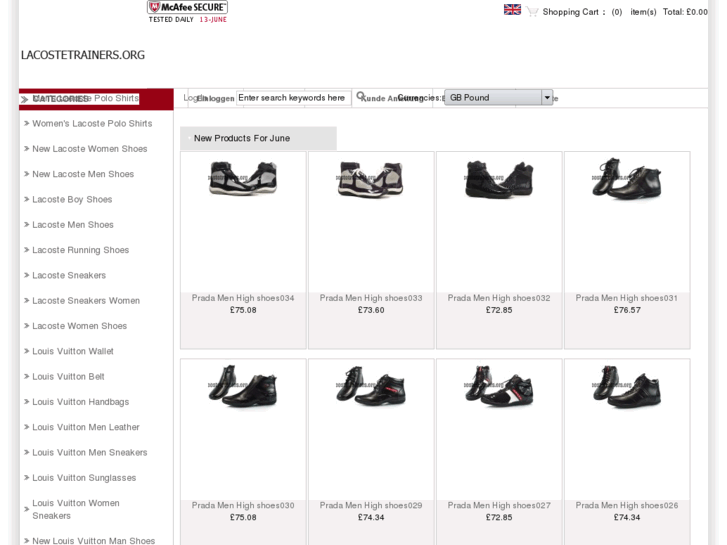The width and height of the screenshot is (727, 545).
Task: Open the shopping cart icon
Action: coord(532,12)
